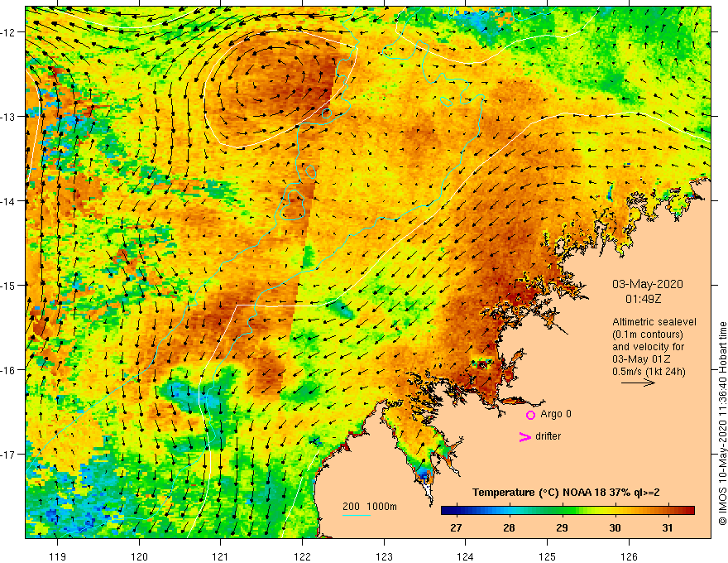Click the 'Altimetric sealevel' caption line
This screenshot has height=563, width=728.
coord(654,322)
